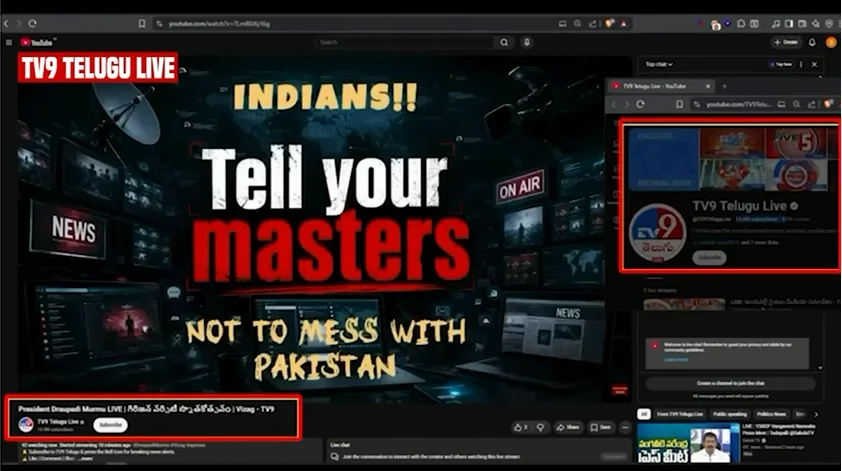842x471 pixels.
Task: Click the TV9 Telugu channel avatar logo
Action: (x=657, y=233)
